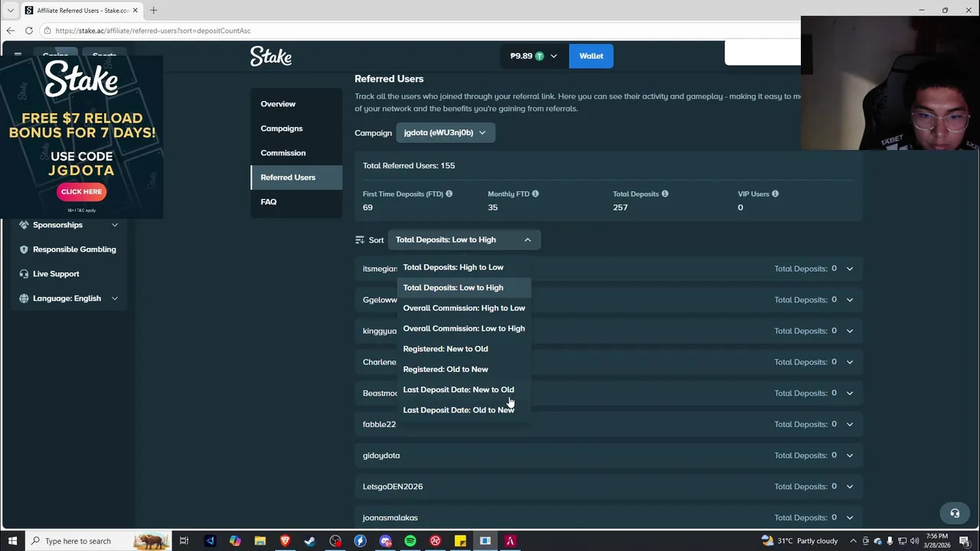Open the affiliate FAQ page
This screenshot has width=980, height=551.
point(296,202)
